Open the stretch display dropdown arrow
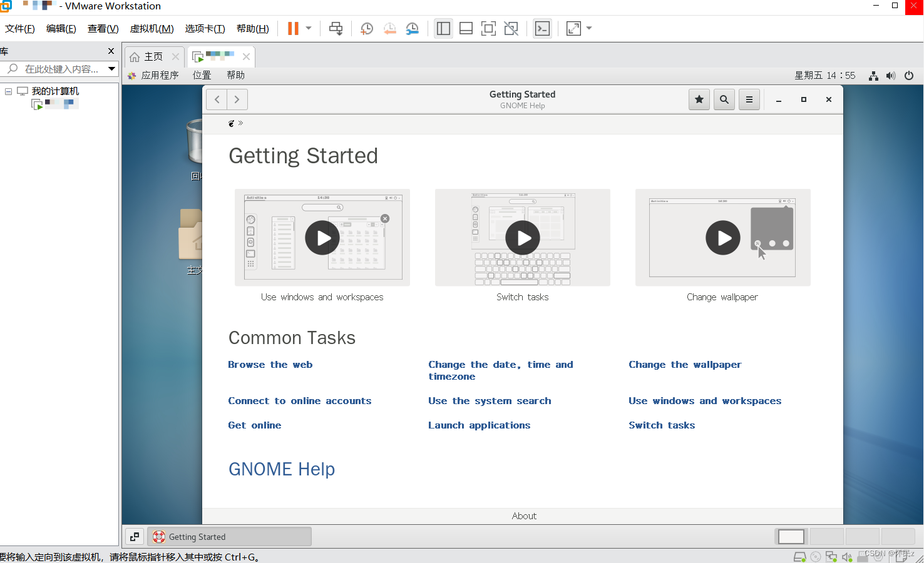The height and width of the screenshot is (563, 924). click(589, 28)
